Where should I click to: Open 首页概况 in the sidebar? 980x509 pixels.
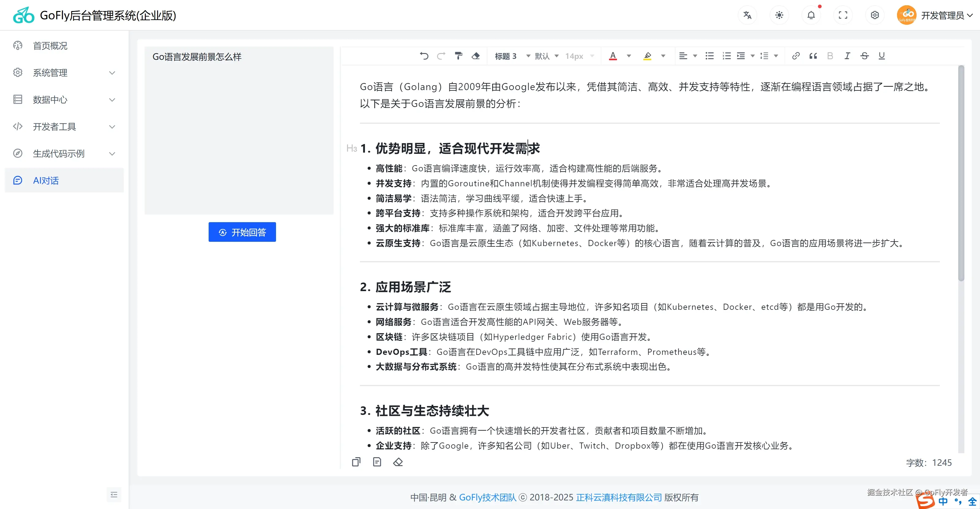click(50, 46)
